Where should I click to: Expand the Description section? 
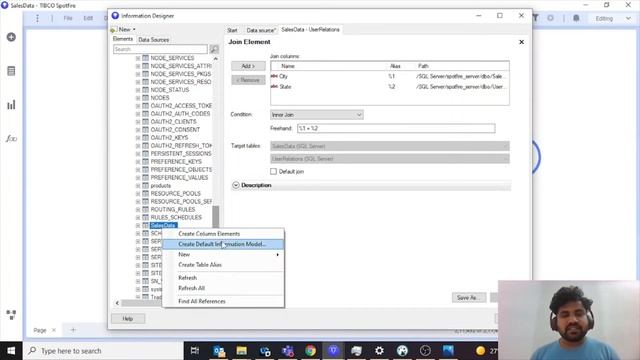(236, 185)
